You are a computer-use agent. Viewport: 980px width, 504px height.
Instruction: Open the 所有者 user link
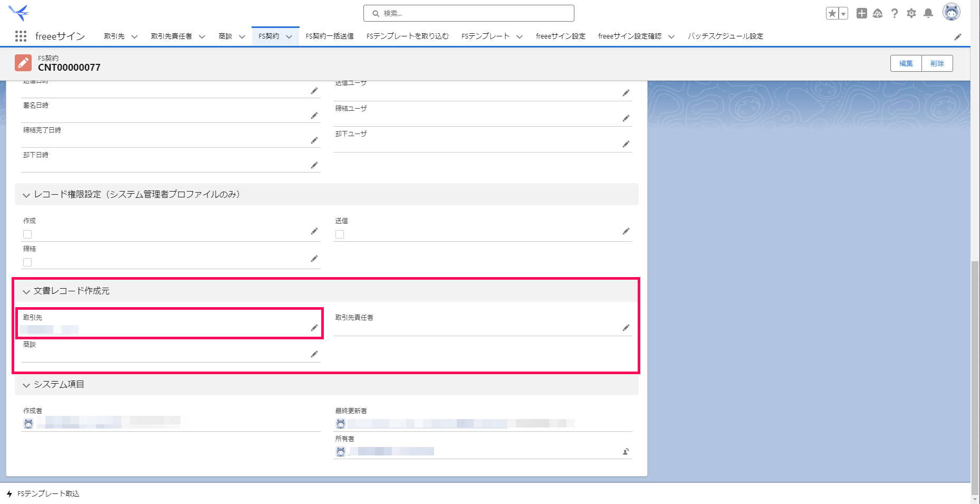[391, 451]
